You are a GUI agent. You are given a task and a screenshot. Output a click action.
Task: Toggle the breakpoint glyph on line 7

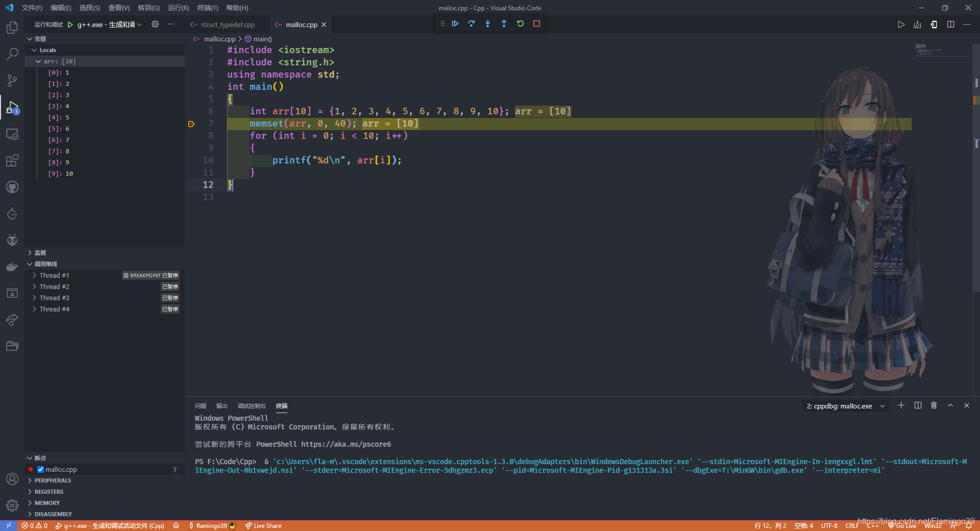coord(191,124)
